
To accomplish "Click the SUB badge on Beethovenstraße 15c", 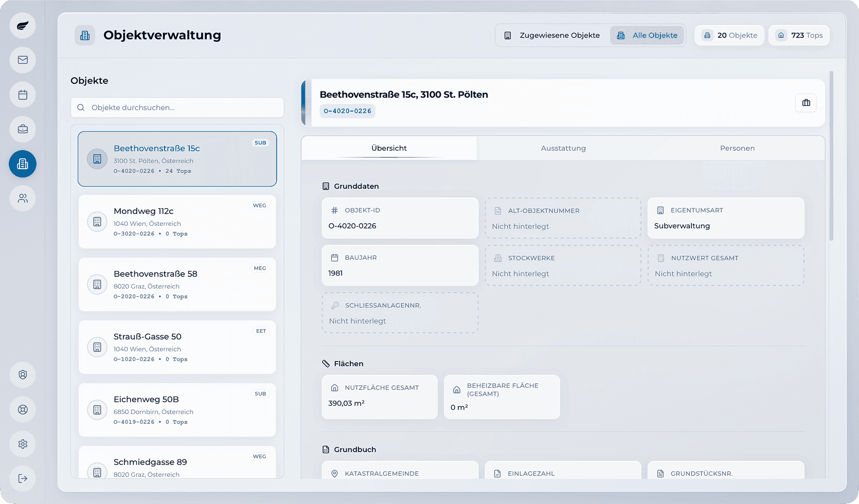I will pos(261,143).
